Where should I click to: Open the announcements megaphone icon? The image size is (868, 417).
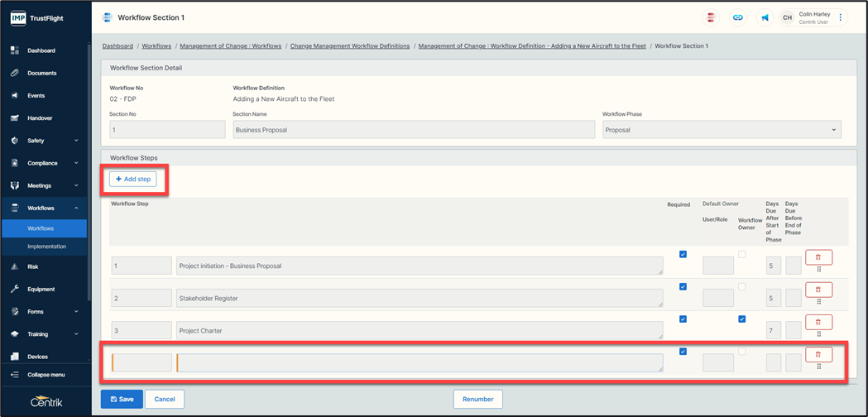[764, 17]
